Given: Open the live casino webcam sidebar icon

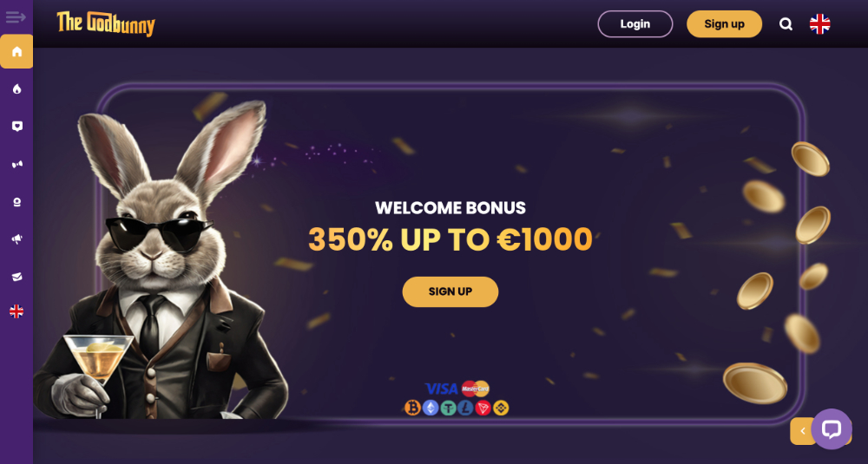Looking at the screenshot, I should [x=16, y=202].
